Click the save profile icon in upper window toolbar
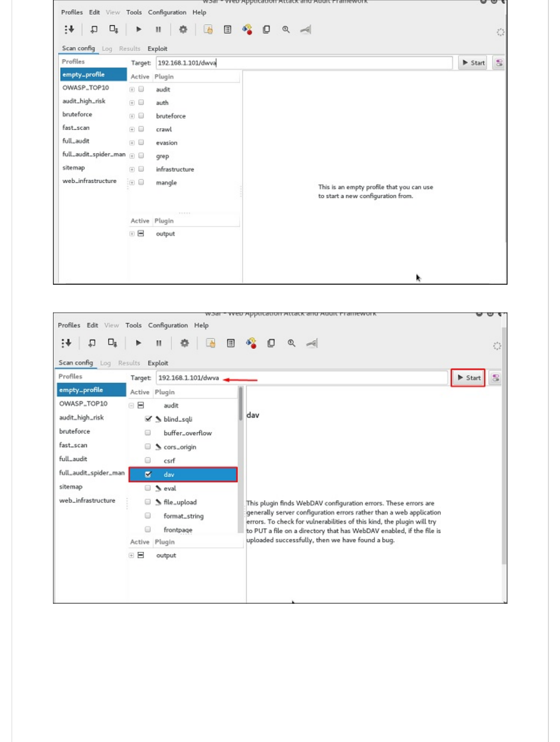 click(x=114, y=29)
